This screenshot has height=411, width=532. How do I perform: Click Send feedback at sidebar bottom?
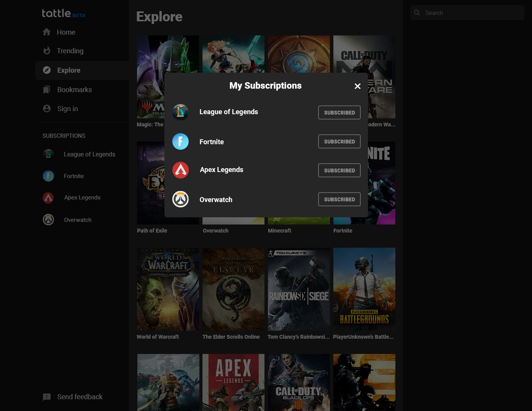click(x=80, y=397)
